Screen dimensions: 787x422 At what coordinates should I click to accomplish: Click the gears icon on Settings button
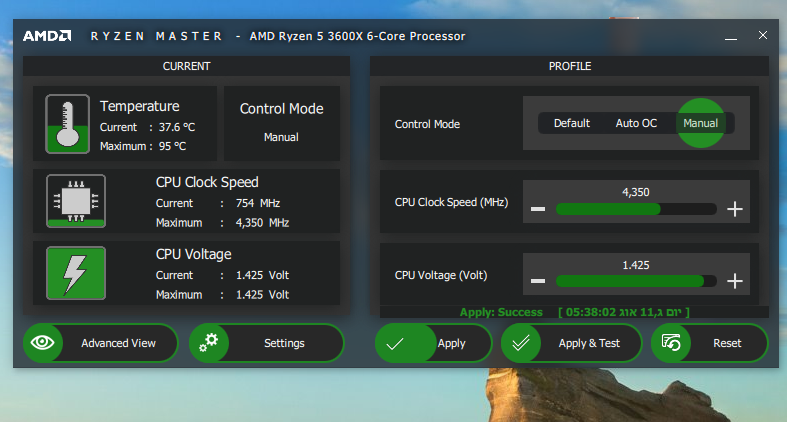[208, 343]
